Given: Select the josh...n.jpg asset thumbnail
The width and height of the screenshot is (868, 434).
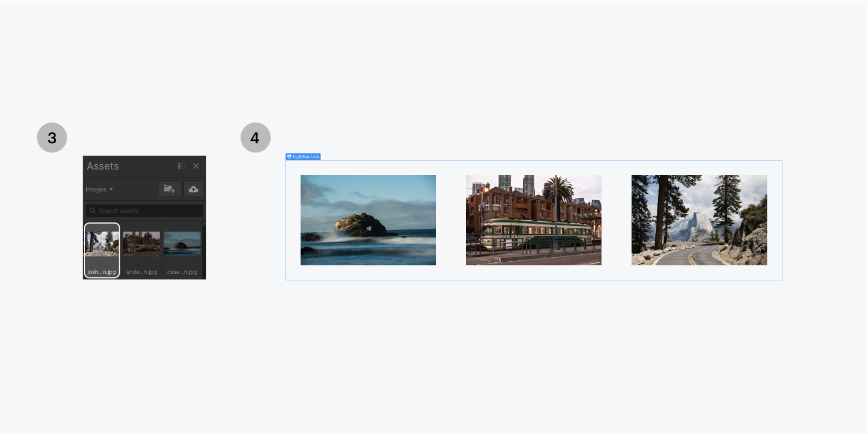Looking at the screenshot, I should [101, 246].
